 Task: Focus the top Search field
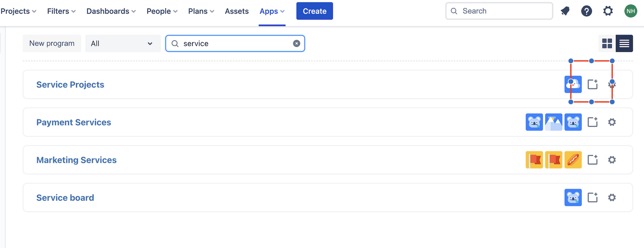499,11
